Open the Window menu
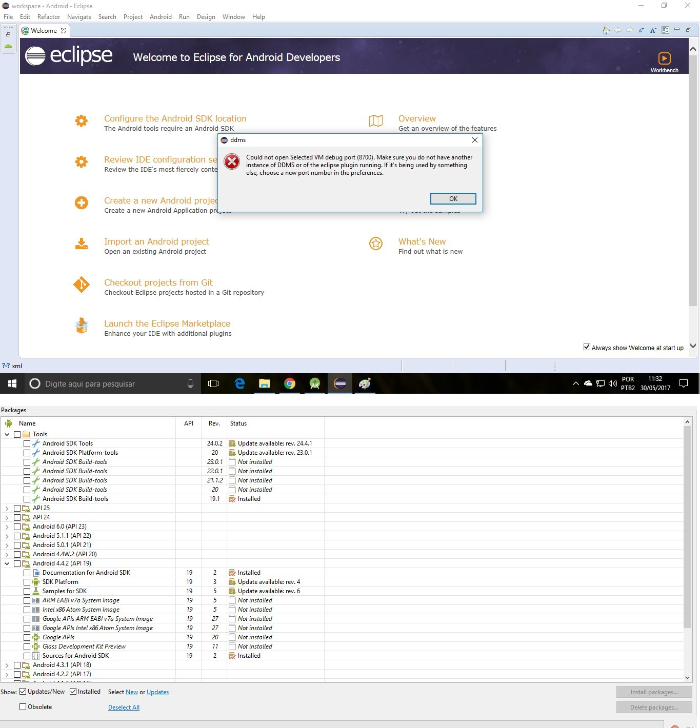700x728 pixels. tap(234, 17)
